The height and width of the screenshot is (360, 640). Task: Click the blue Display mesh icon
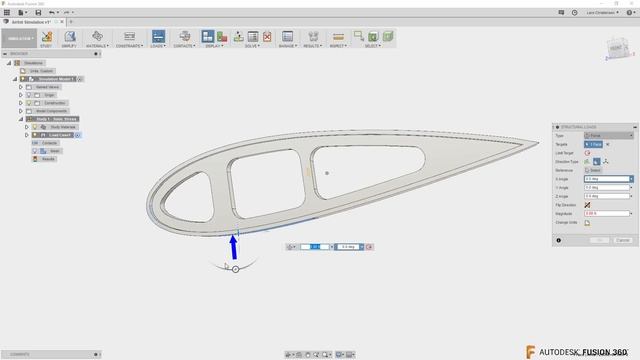207,36
